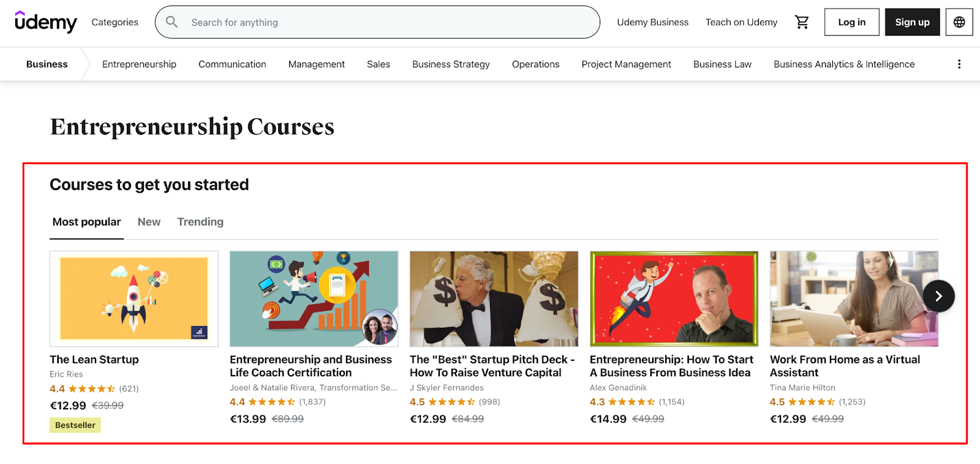Select the Most popular tab
Viewport: 980px width, 464px height.
coord(86,222)
